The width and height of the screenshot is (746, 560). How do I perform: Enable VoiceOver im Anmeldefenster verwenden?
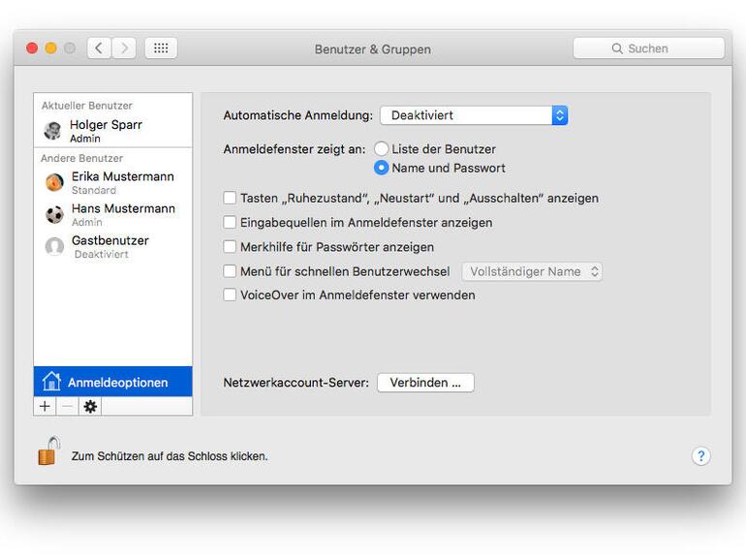point(230,295)
